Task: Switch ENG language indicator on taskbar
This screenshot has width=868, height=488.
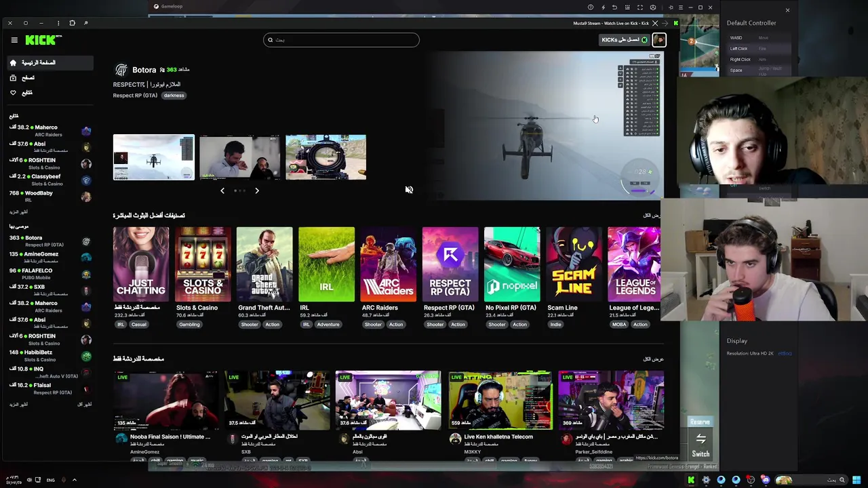Action: coord(50,480)
